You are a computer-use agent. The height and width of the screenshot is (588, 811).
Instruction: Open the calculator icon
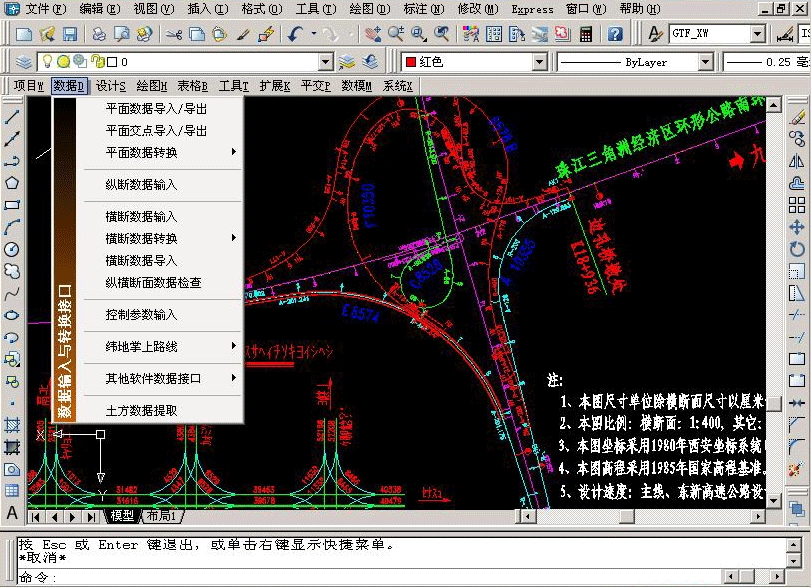[x=585, y=34]
